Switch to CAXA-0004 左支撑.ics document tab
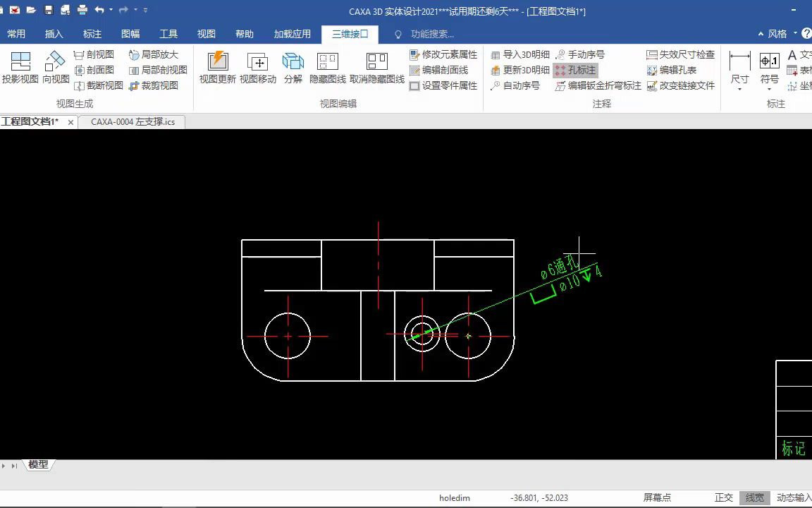 coord(133,122)
